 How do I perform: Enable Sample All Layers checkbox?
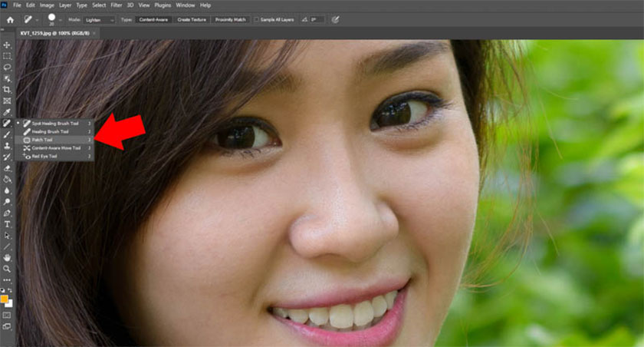pos(256,20)
